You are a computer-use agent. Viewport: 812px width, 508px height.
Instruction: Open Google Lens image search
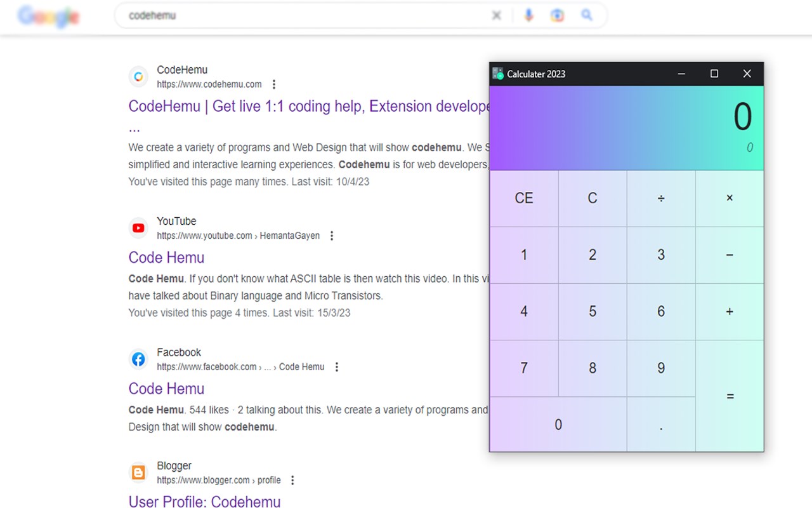(557, 15)
